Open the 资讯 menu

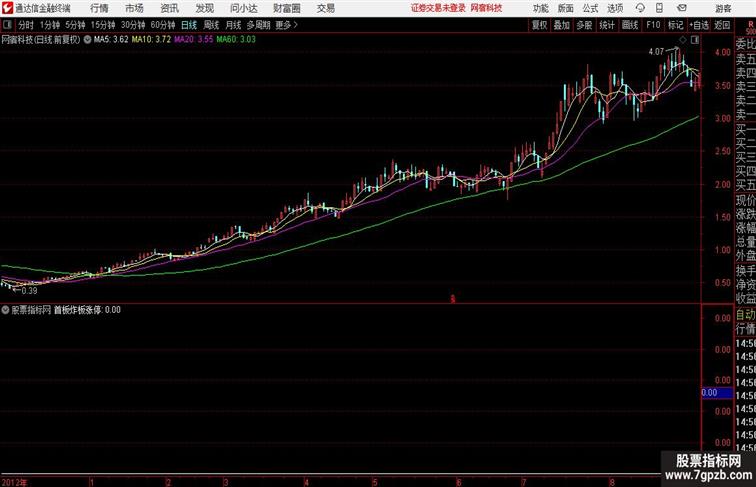click(x=169, y=8)
